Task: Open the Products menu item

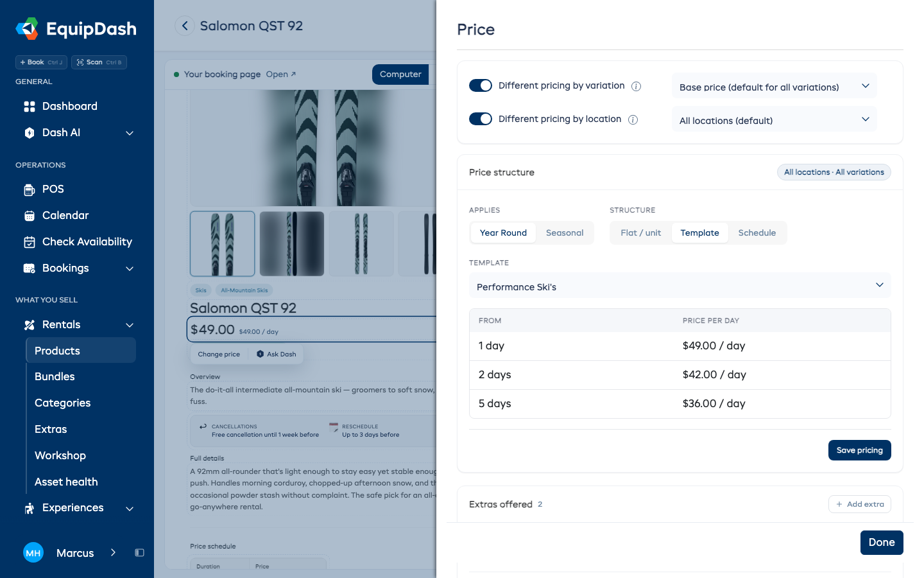Action: click(x=81, y=351)
